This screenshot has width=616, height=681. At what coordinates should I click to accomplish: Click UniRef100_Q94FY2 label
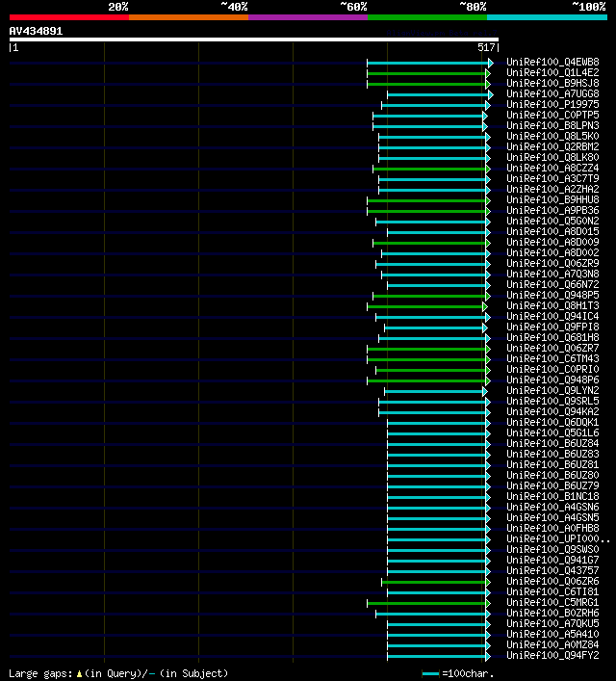552,655
